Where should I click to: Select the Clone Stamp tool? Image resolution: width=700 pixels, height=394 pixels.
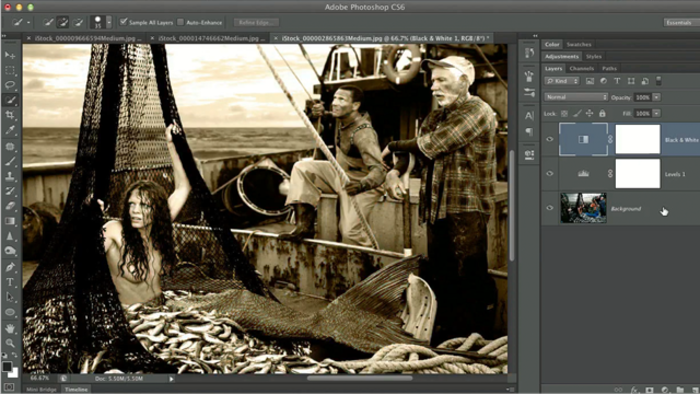(10, 176)
